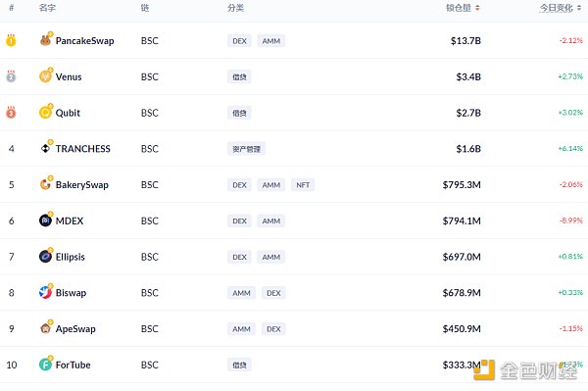
Task: Select the DEX tag in MDEX row
Action: click(239, 220)
